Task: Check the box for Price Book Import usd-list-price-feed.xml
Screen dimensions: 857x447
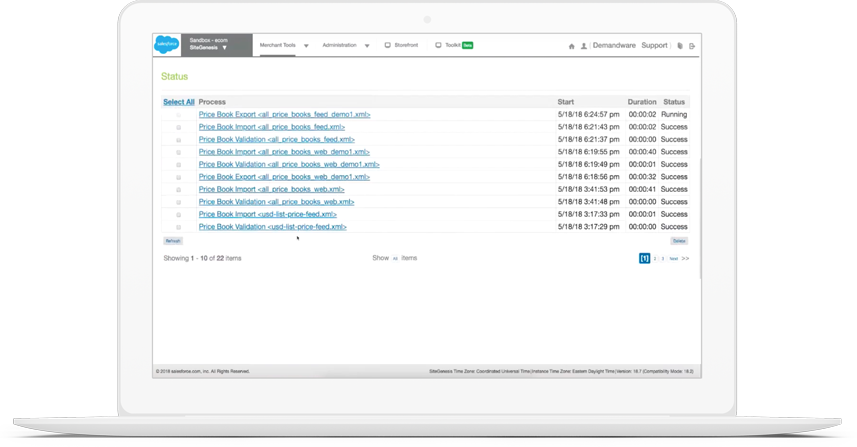Action: (179, 215)
